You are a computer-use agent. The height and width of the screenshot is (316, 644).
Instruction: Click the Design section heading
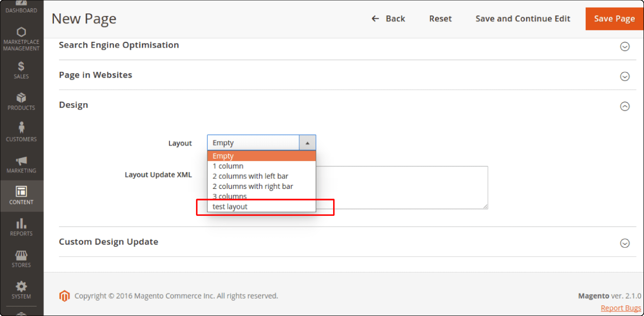coord(73,105)
